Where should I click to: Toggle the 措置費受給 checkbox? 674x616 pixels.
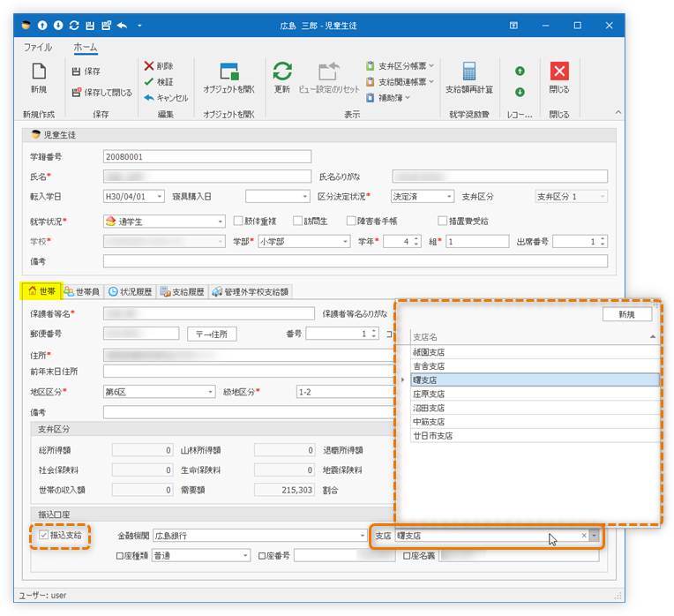click(x=442, y=221)
